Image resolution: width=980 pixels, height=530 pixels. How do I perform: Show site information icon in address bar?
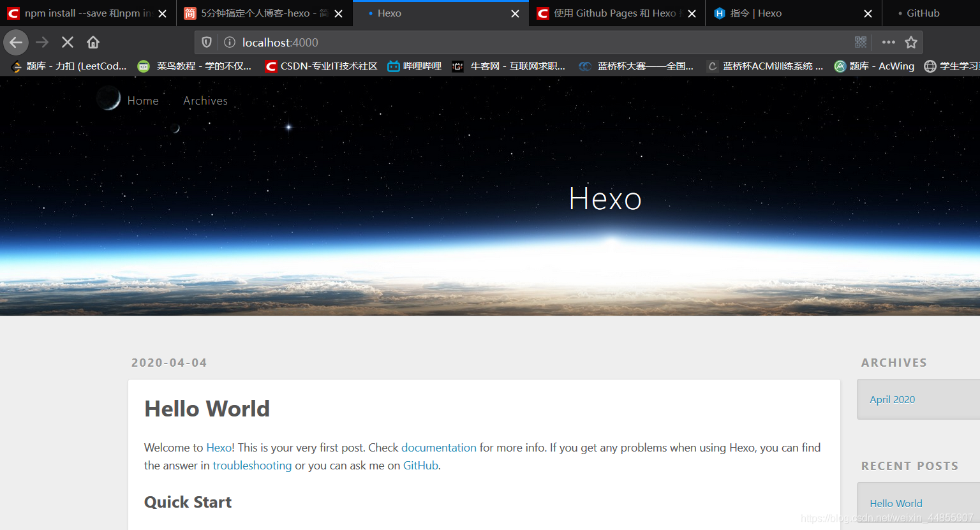coord(229,42)
